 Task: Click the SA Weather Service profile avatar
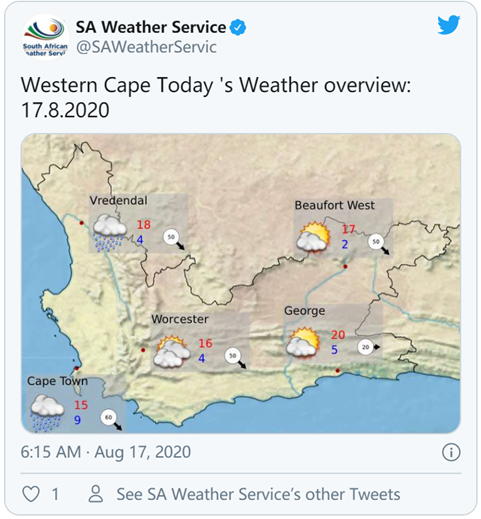(45, 37)
